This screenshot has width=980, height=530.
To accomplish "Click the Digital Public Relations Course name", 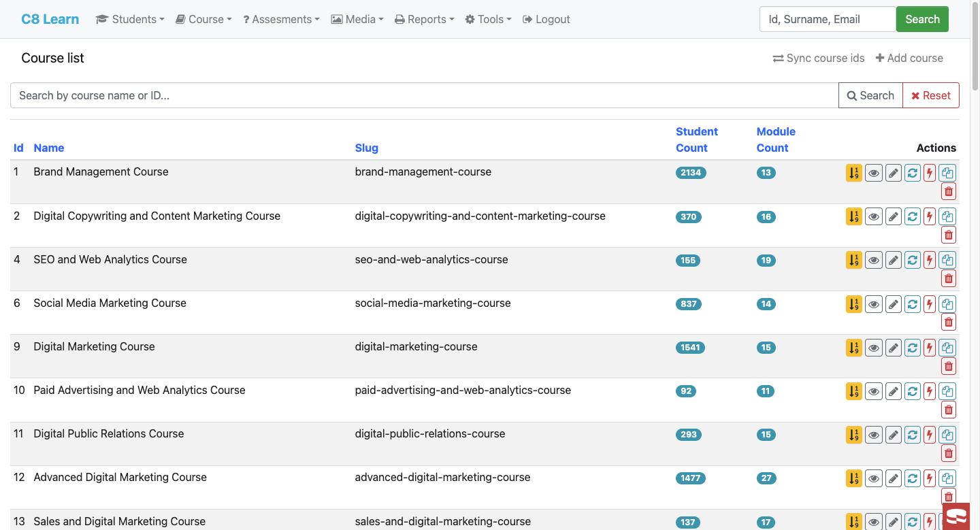I will point(109,433).
